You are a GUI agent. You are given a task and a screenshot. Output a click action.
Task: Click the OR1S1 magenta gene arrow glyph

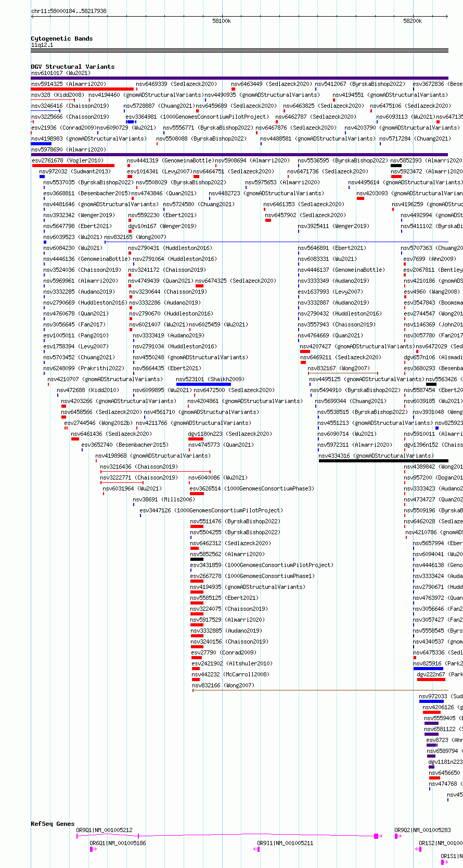click(x=444, y=862)
